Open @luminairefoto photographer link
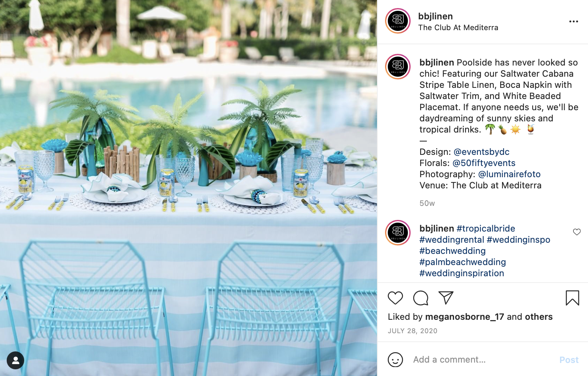 509,174
